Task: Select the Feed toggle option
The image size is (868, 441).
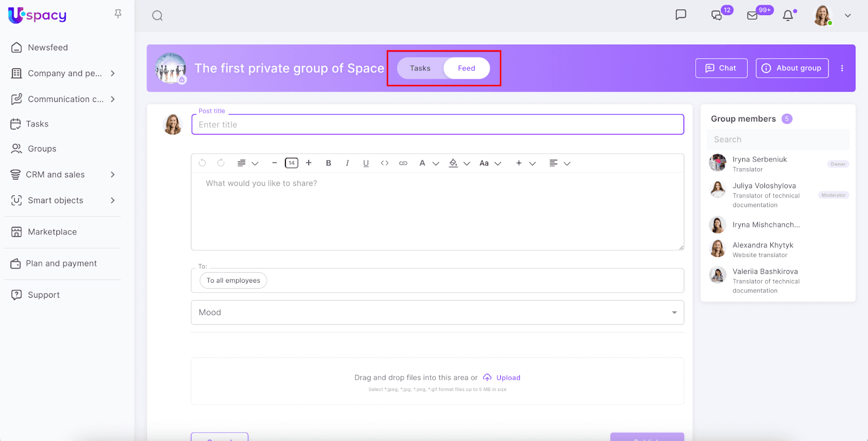Action: pyautogui.click(x=466, y=68)
